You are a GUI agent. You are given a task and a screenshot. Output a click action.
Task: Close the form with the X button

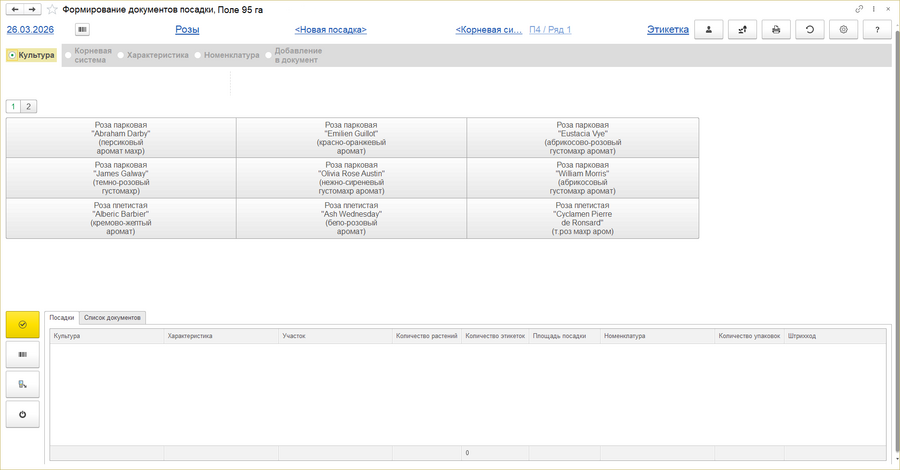[x=888, y=9]
